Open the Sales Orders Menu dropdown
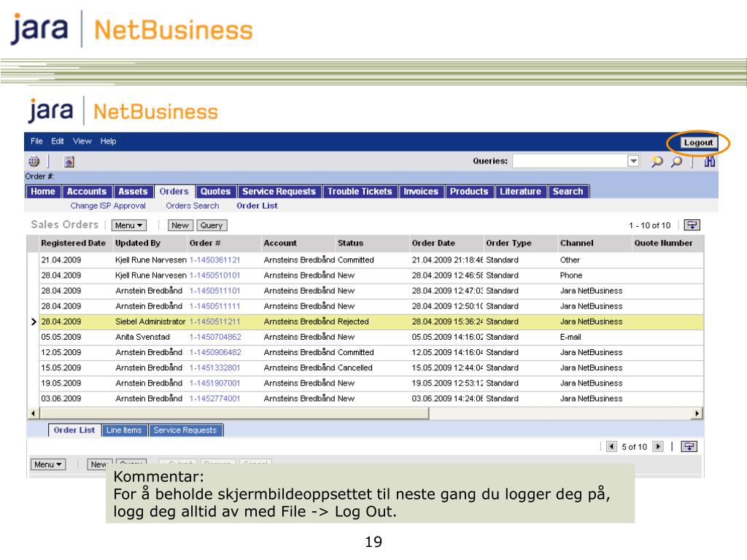 128,225
